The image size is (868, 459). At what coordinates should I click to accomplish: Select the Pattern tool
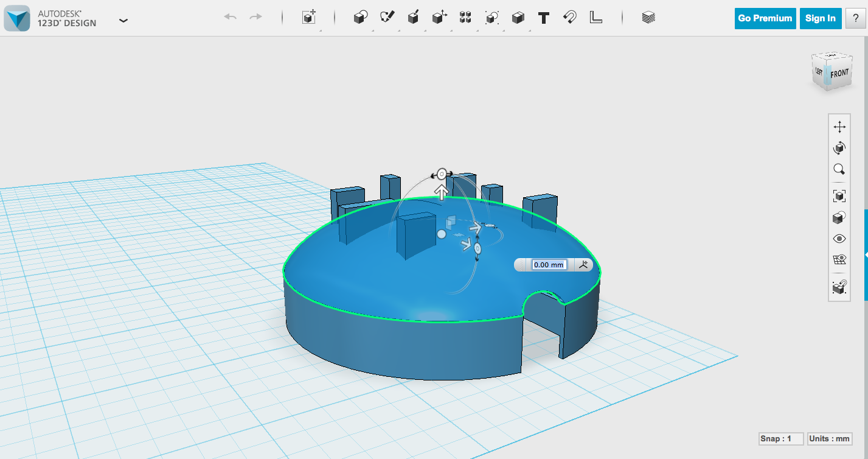click(465, 17)
